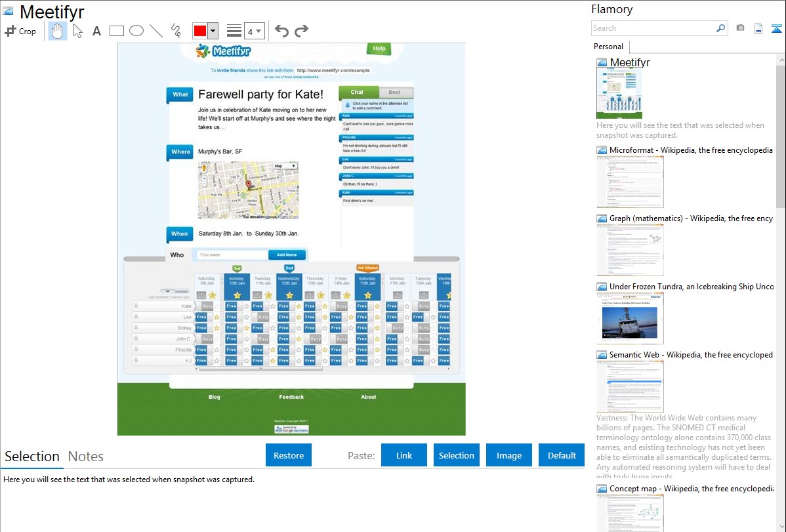Pick the ellipse shape tool
This screenshot has height=532, width=786.
point(136,31)
